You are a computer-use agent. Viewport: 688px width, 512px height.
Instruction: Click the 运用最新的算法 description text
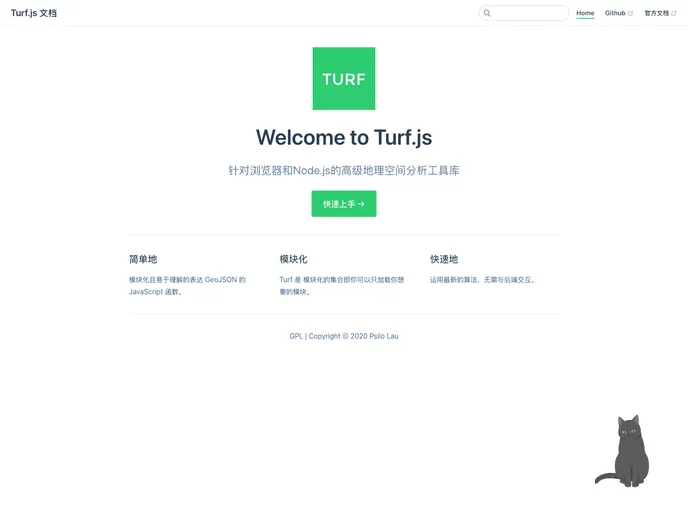(x=482, y=280)
